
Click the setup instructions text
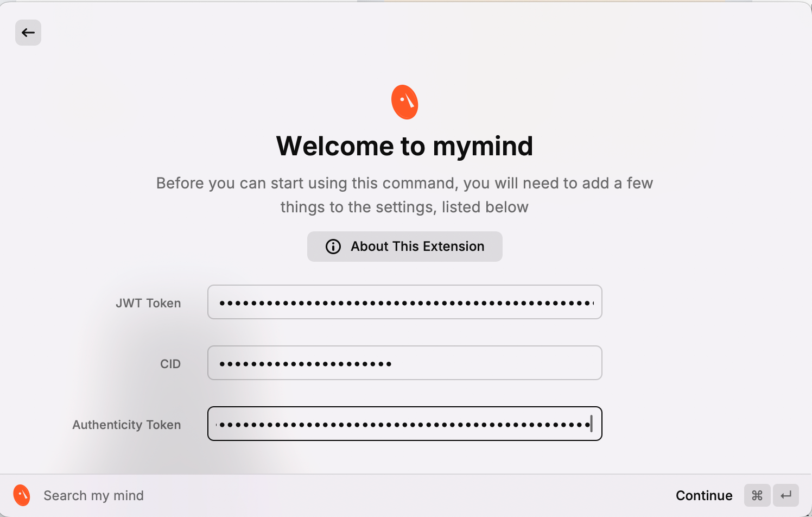[x=404, y=194]
